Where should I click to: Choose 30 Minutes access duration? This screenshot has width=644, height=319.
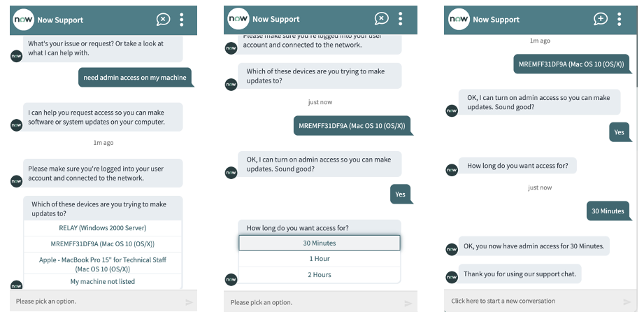[x=319, y=243]
